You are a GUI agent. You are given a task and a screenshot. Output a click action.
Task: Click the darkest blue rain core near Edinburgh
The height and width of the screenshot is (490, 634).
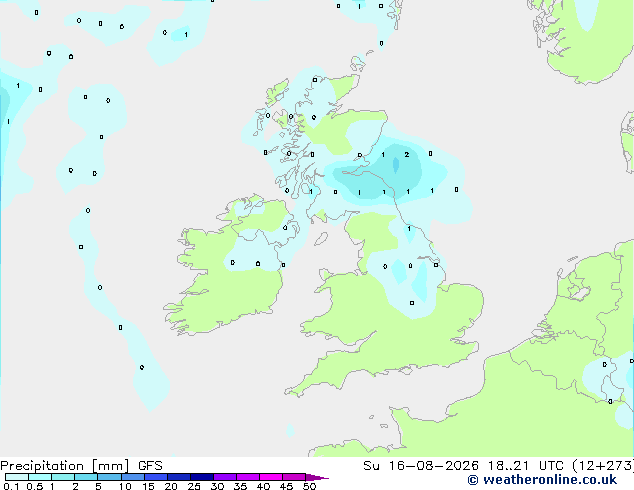point(396,165)
